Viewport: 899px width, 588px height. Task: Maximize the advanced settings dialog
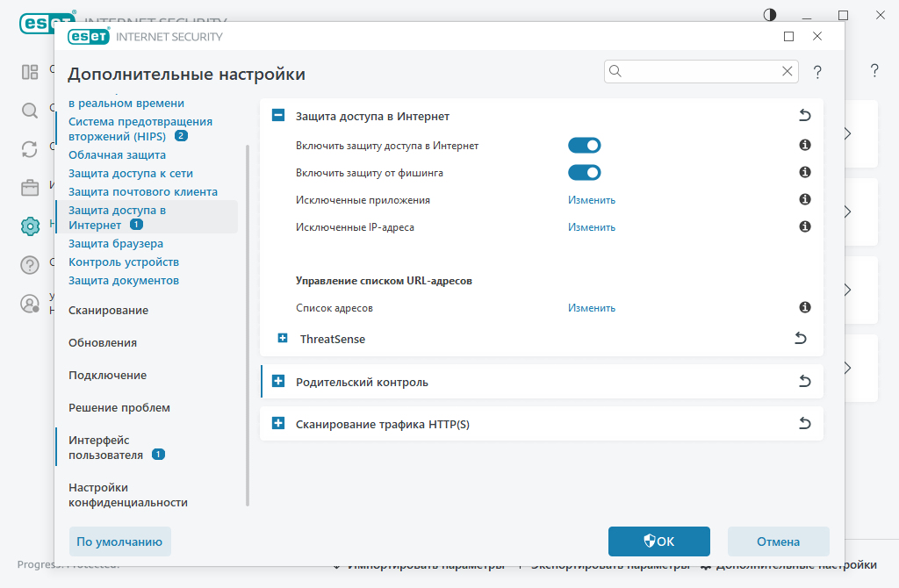pos(789,36)
